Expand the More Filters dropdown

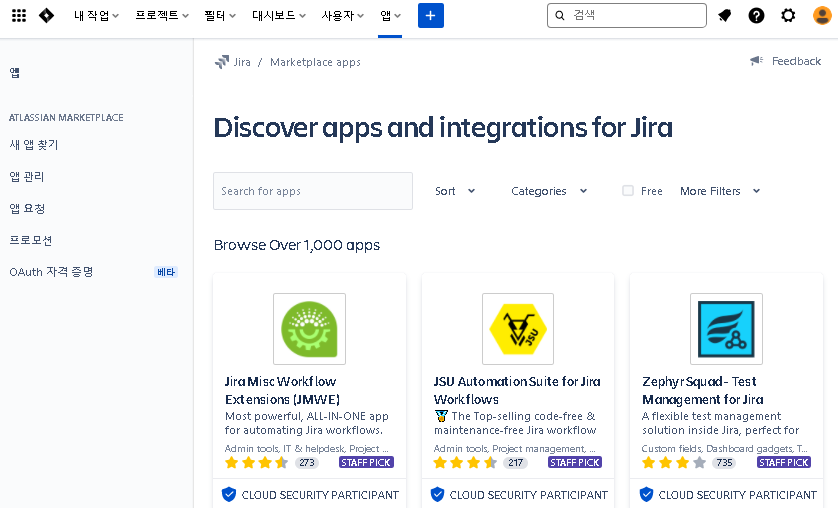[x=720, y=191]
